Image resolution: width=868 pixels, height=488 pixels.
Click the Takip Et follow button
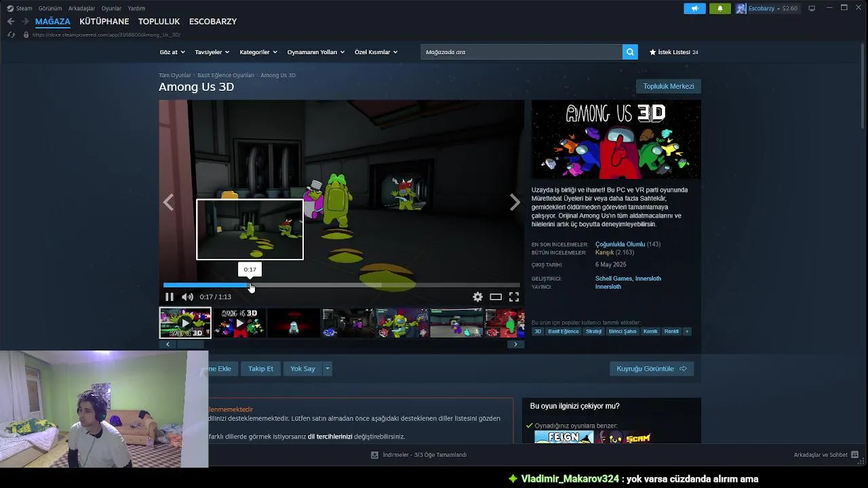tap(260, 369)
